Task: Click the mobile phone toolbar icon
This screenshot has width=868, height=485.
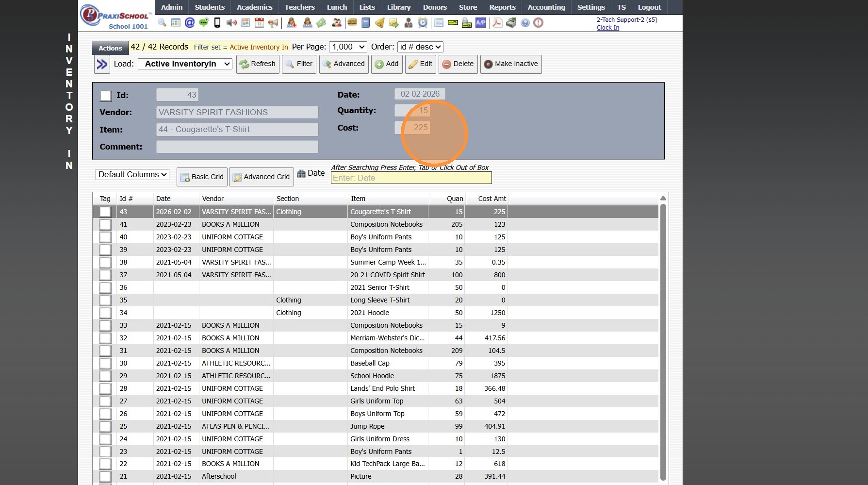Action: pos(217,23)
